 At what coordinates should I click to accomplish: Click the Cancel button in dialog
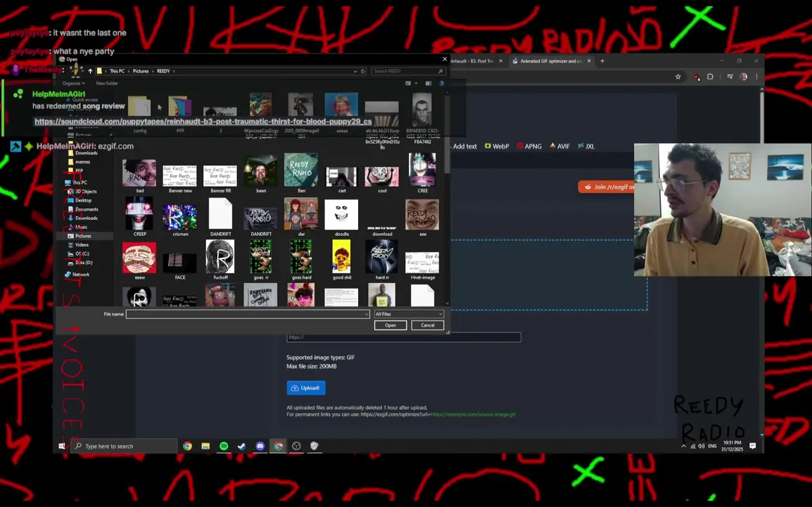pos(427,325)
